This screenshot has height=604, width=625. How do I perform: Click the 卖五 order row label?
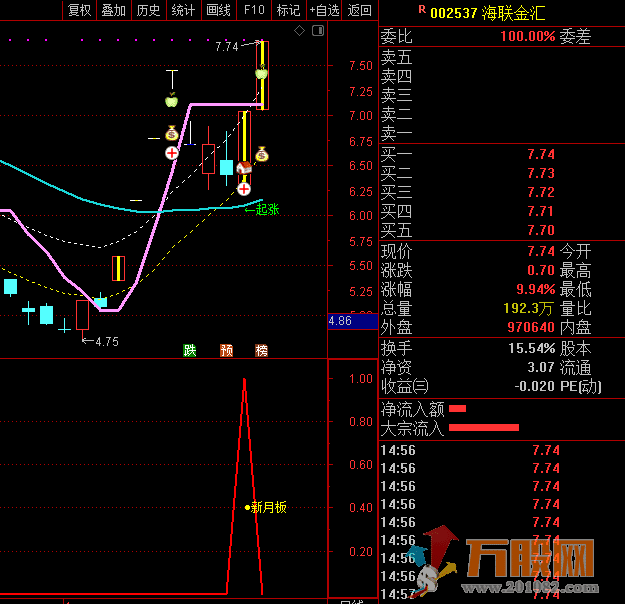point(396,57)
